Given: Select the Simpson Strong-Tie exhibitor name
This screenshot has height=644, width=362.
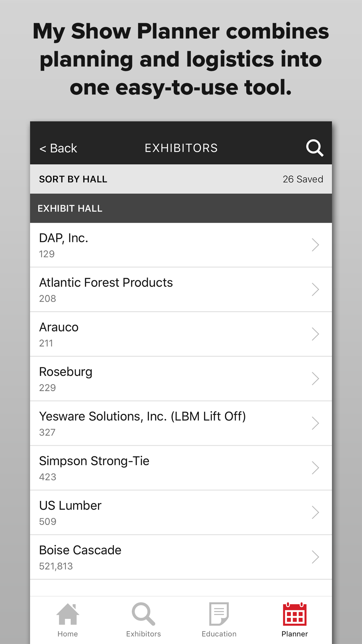Looking at the screenshot, I should pos(94,461).
